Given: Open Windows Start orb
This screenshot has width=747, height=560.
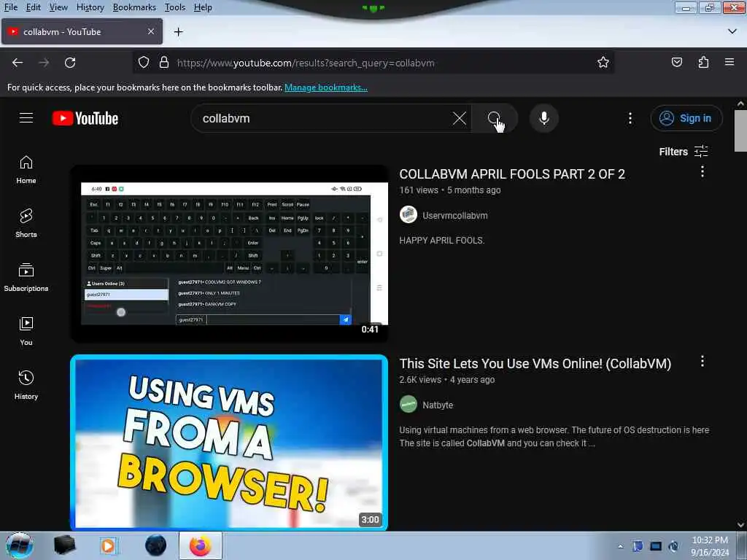Looking at the screenshot, I should [x=20, y=545].
